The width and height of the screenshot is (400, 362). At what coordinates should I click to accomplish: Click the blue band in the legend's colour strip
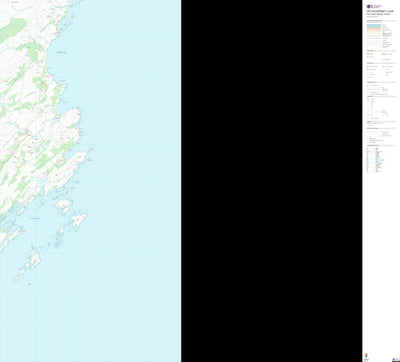tap(374, 25)
